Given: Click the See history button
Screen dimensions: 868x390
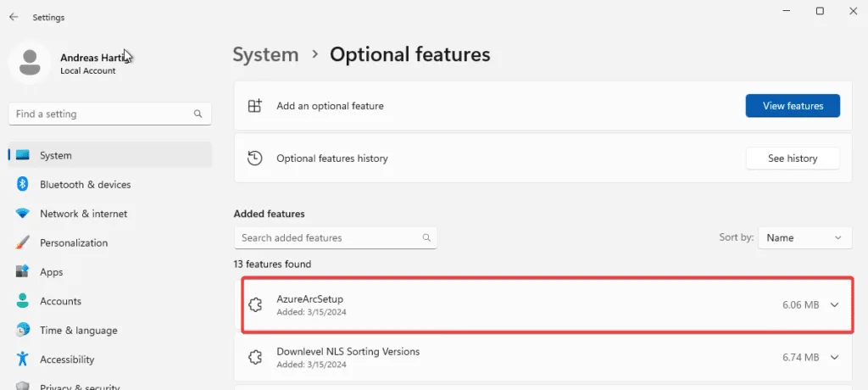Looking at the screenshot, I should (x=793, y=159).
